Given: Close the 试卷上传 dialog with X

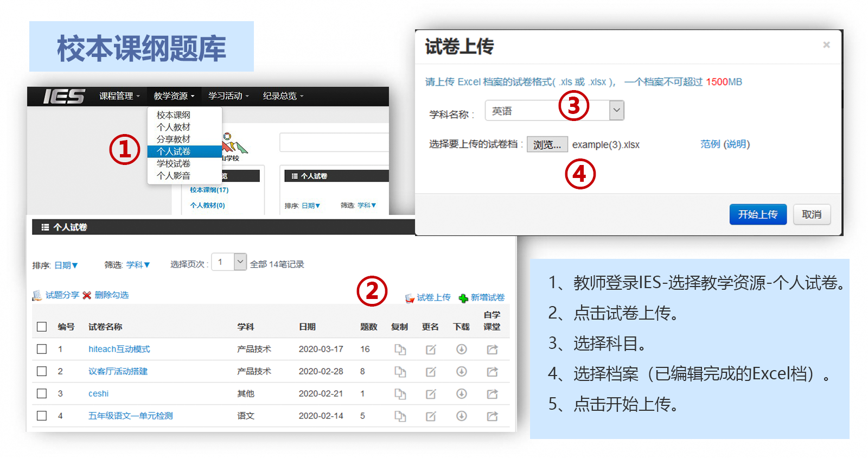Looking at the screenshot, I should click(826, 45).
